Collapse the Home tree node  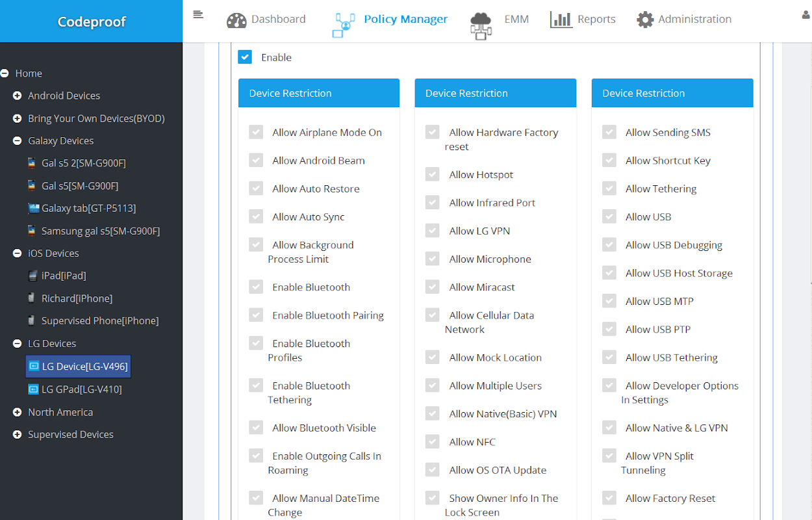(5, 73)
